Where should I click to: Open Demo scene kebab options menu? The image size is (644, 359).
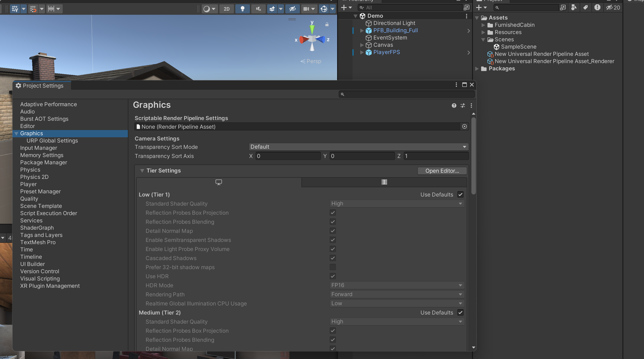tap(467, 16)
